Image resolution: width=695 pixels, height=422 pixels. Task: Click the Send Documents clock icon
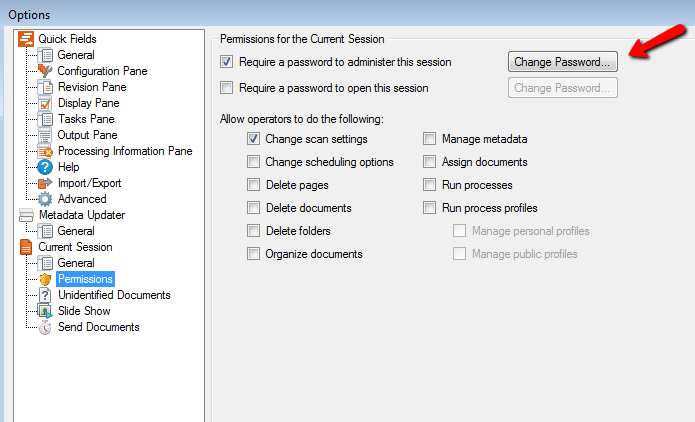point(45,328)
